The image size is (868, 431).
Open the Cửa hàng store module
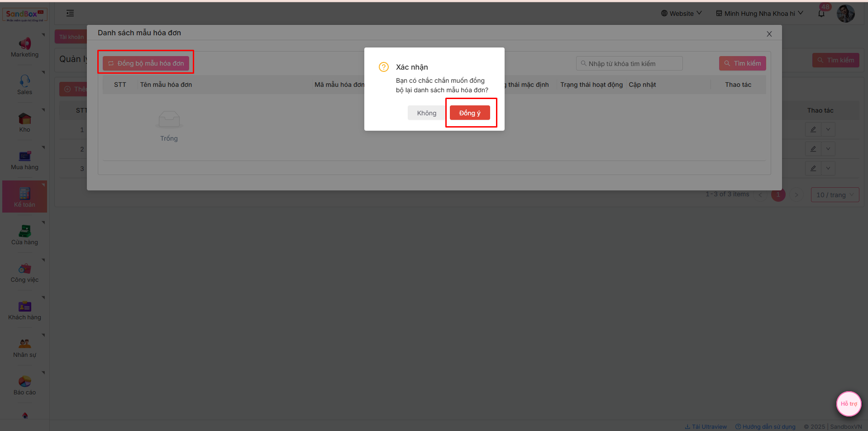coord(24,235)
